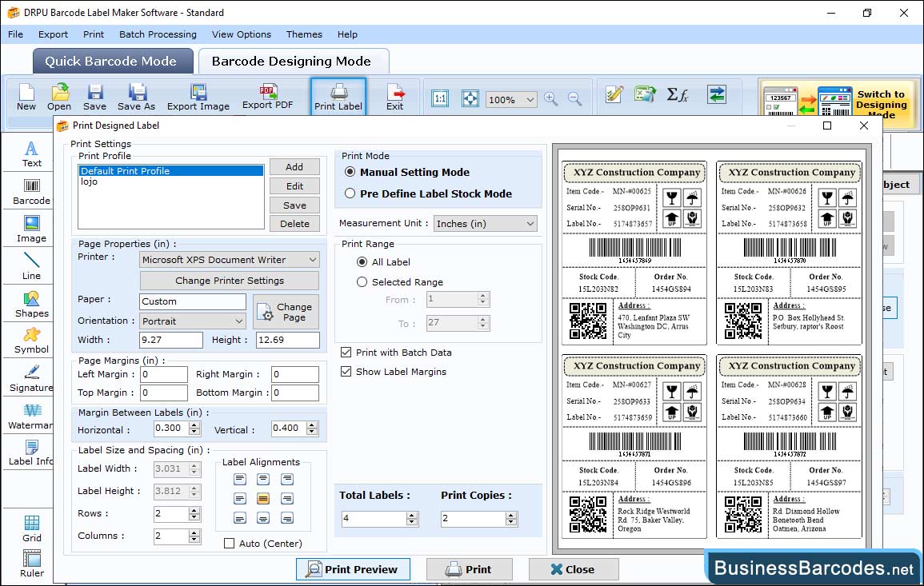Click the page Width input field
Viewport: 924px width, 586px height.
coord(171,340)
